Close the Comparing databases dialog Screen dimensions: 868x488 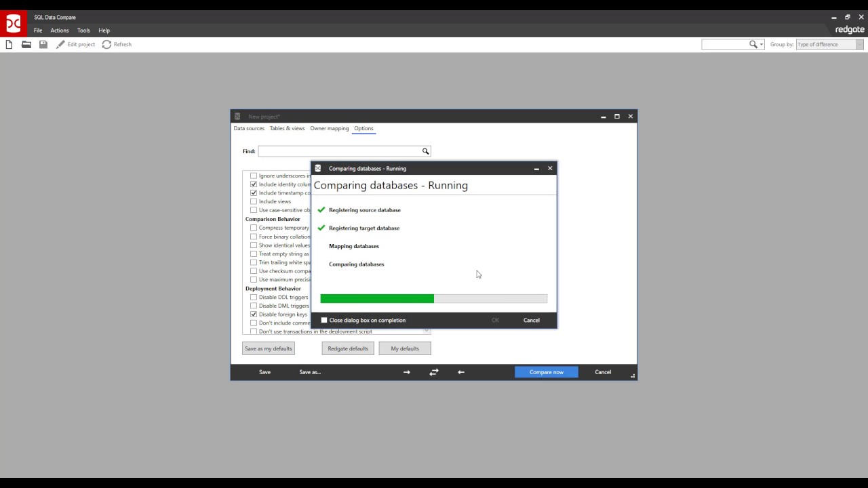pos(550,169)
